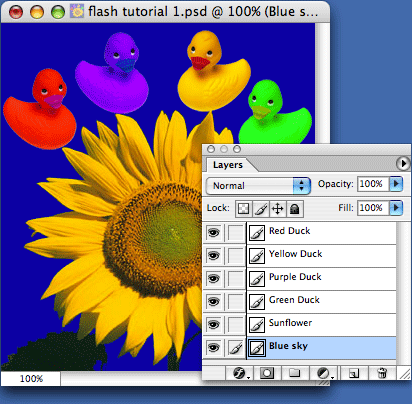Toggle lock transparent pixels
Image resolution: width=412 pixels, height=404 pixels.
click(x=243, y=209)
